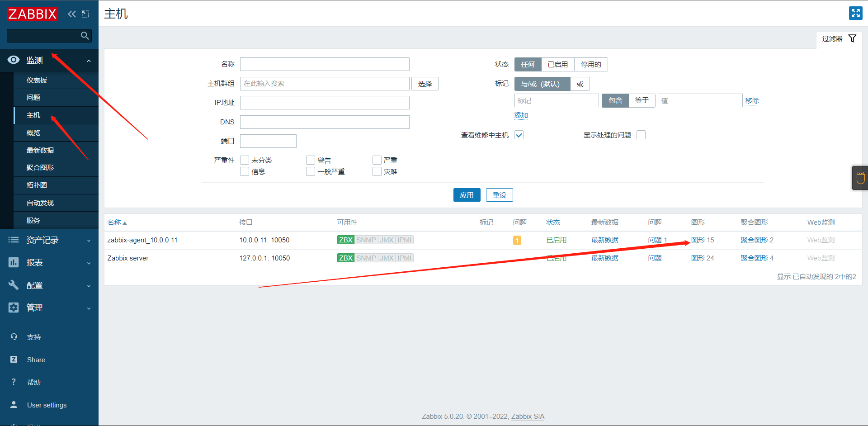Select the 停用的 status option
Image resolution: width=868 pixels, height=426 pixels.
click(591, 65)
